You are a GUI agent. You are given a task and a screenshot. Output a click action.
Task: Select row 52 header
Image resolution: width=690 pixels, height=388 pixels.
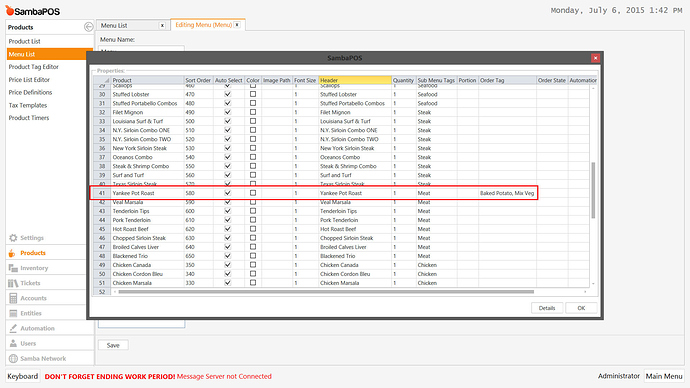(x=102, y=292)
